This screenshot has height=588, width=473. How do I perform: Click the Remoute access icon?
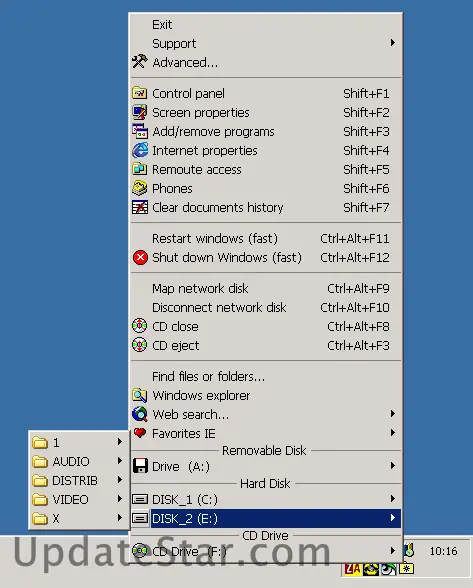[140, 169]
